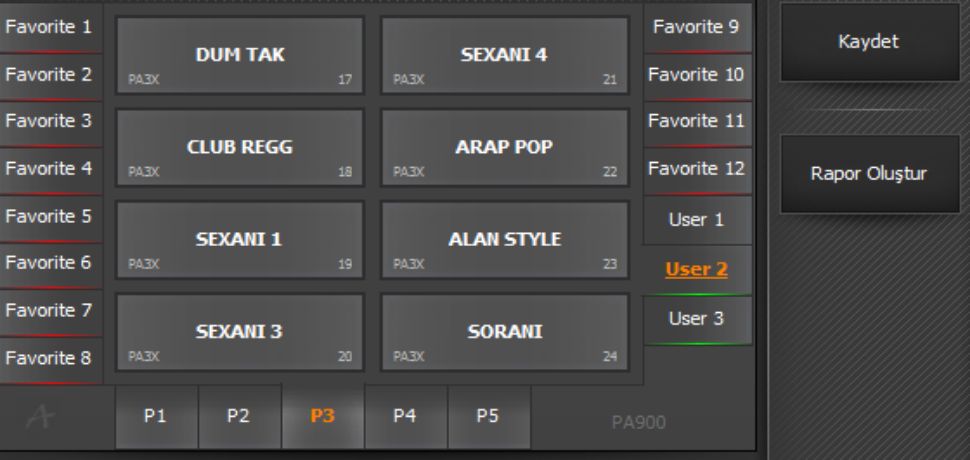Viewport: 970px width, 460px height.
Task: Switch to page P5
Action: point(488,416)
